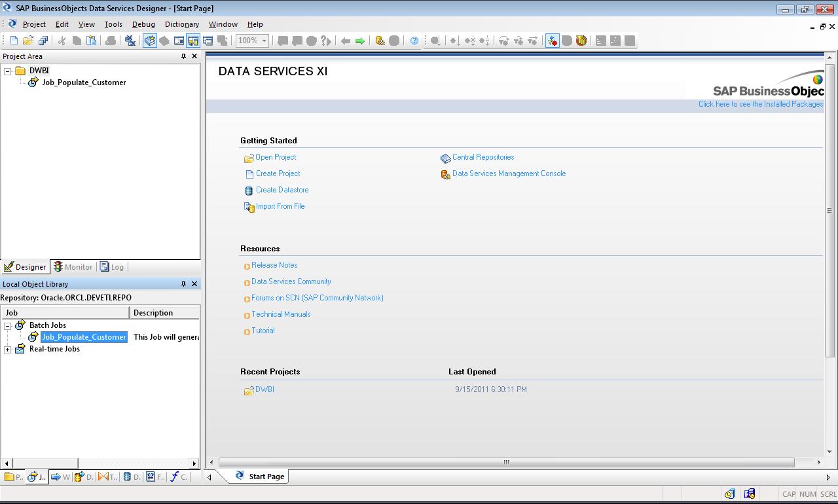Click the Save All toolbar icon
Image resolution: width=838 pixels, height=504 pixels.
coord(43,41)
